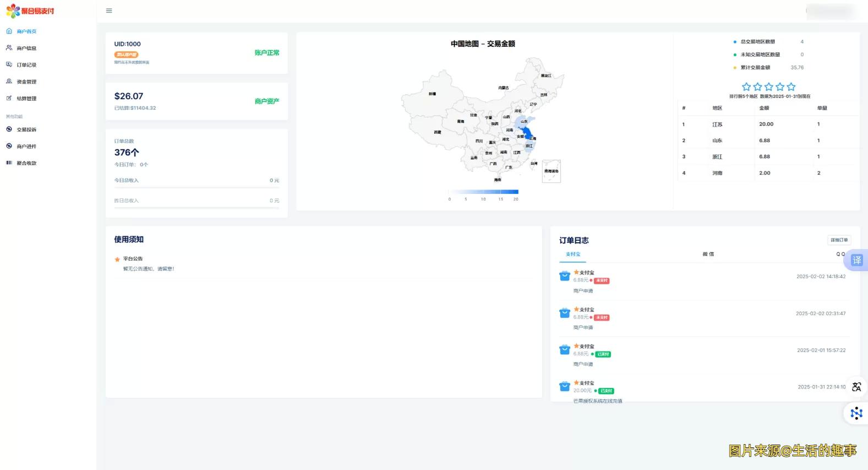This screenshot has width=868, height=470.
Task: Open 交易投诉 in the sidebar
Action: point(26,129)
